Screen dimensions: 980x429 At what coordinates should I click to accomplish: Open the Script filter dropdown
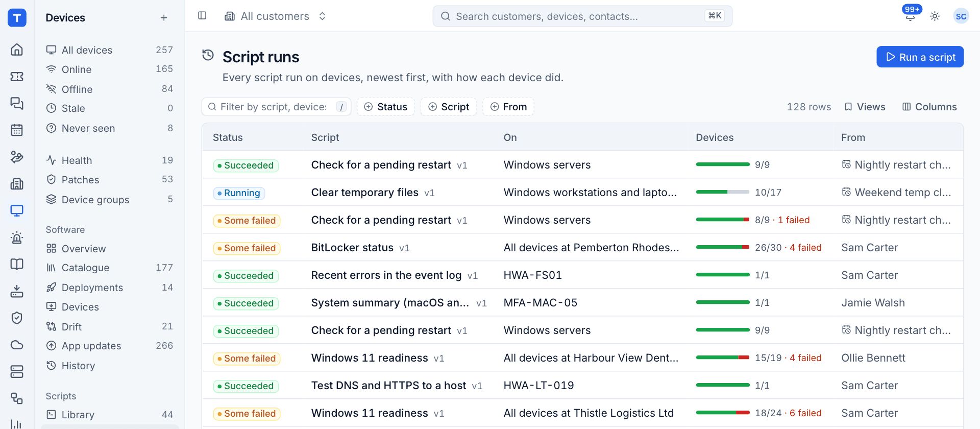pyautogui.click(x=449, y=107)
